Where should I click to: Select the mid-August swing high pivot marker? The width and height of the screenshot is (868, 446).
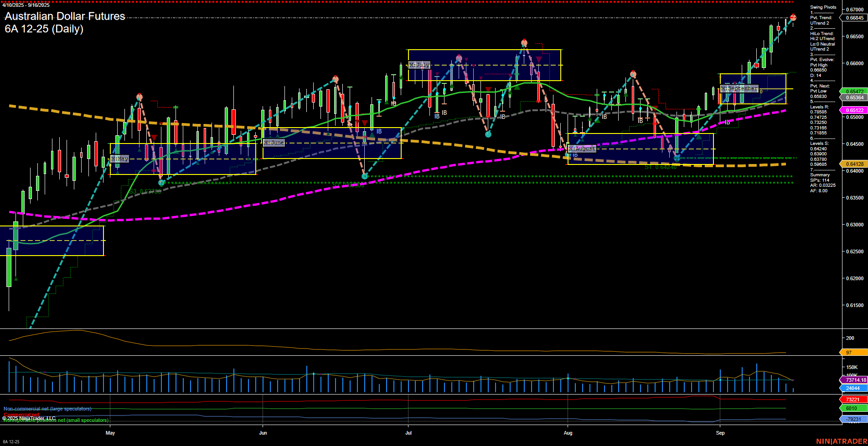pos(633,74)
